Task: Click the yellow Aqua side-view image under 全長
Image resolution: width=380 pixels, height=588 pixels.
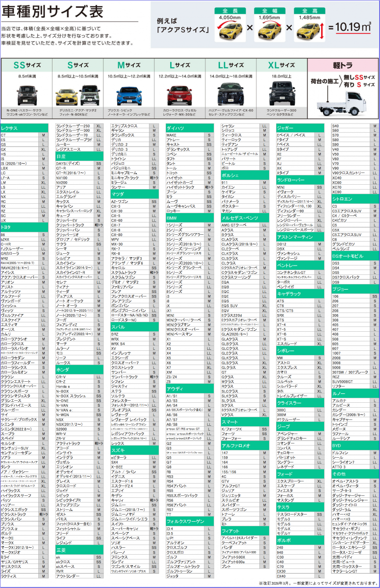Action: [x=228, y=32]
